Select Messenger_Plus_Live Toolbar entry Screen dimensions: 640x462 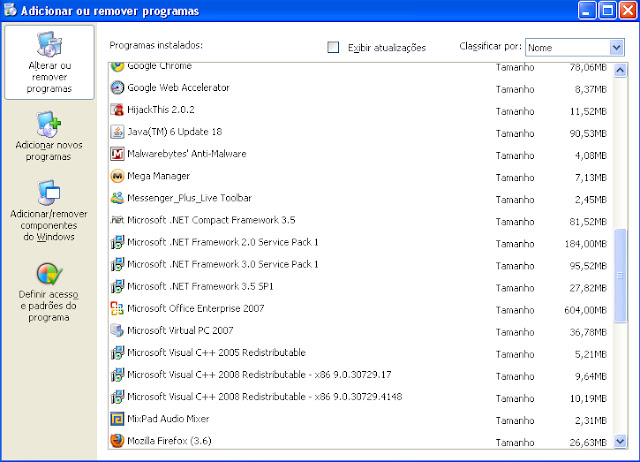[361, 198]
